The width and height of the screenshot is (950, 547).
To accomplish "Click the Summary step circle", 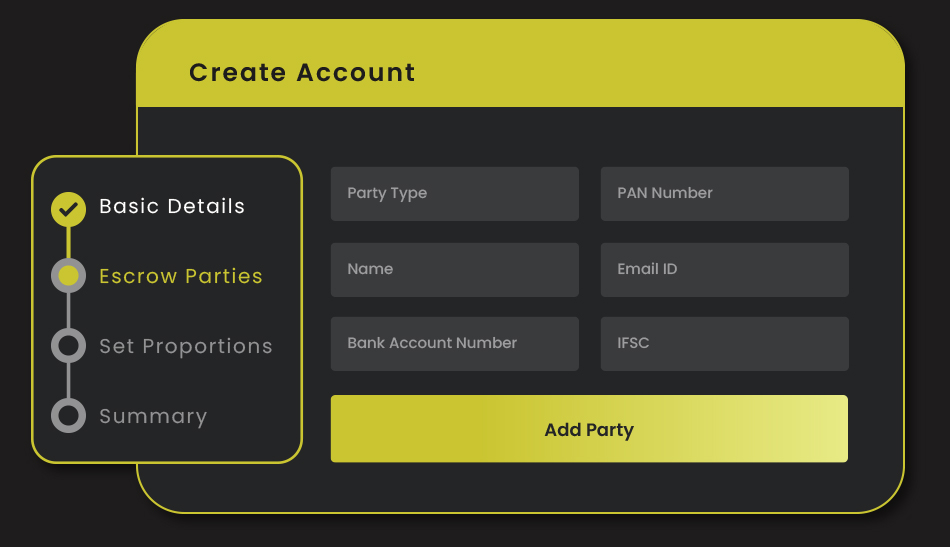I will coord(68,416).
